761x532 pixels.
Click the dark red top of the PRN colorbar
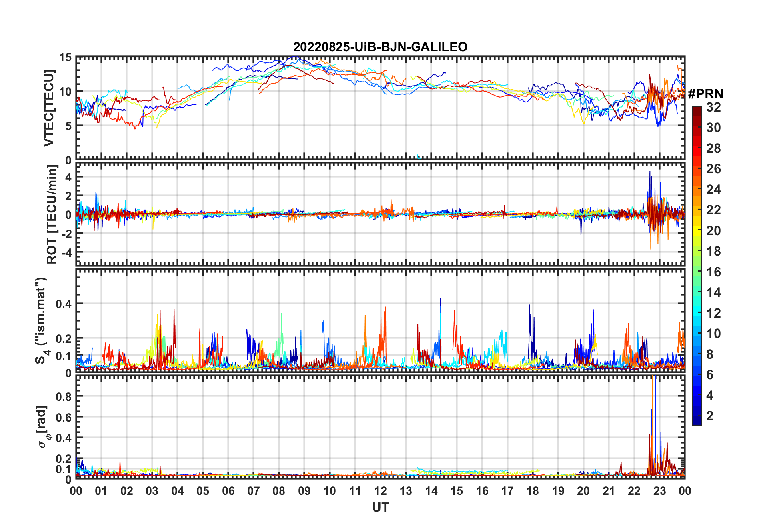click(697, 110)
